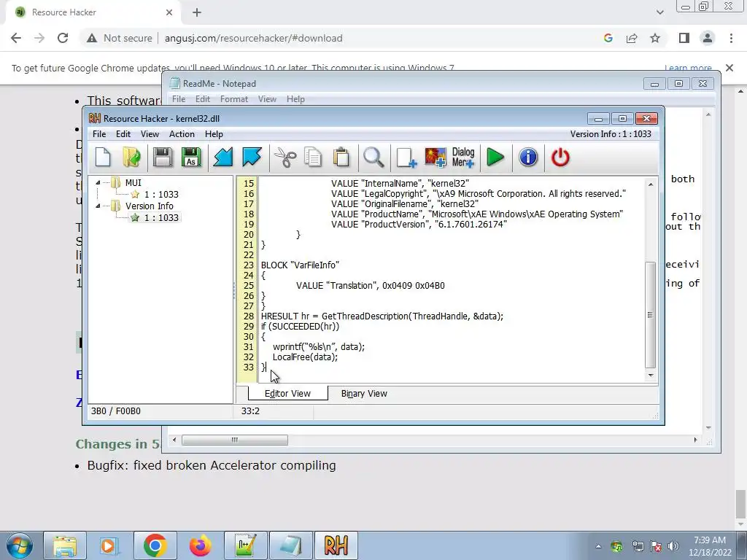The image size is (747, 560).
Task: Open Resource Hacker Edit menu
Action: 123,134
